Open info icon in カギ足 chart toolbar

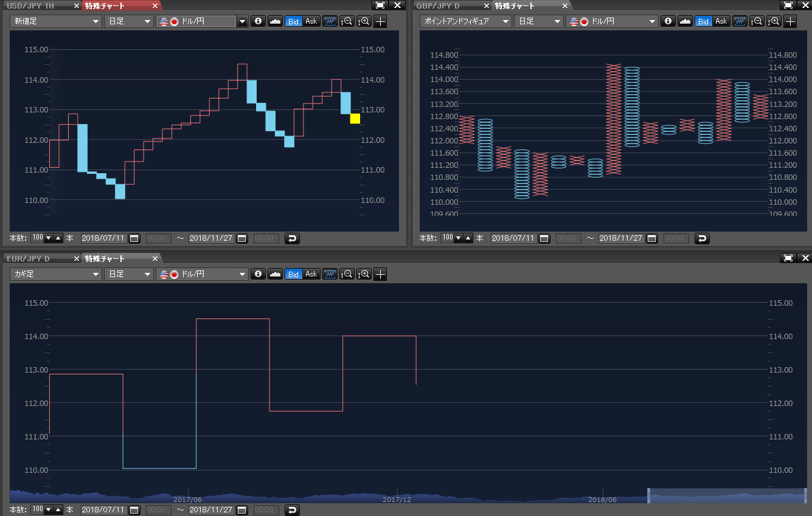pos(258,274)
